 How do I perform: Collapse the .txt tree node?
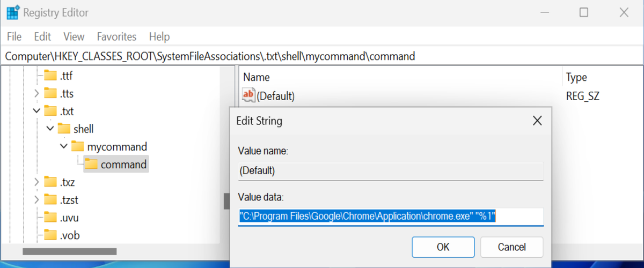[x=36, y=111]
